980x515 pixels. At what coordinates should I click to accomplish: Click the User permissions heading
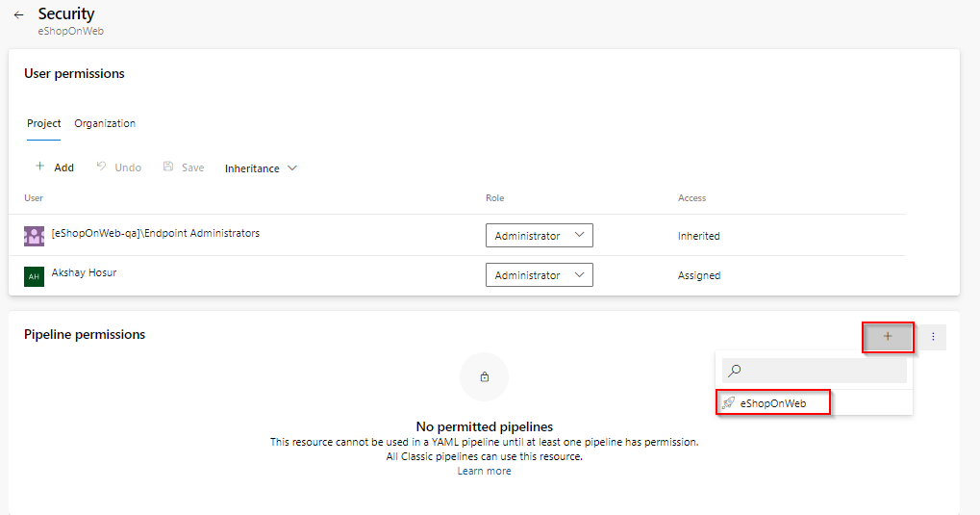(x=74, y=73)
